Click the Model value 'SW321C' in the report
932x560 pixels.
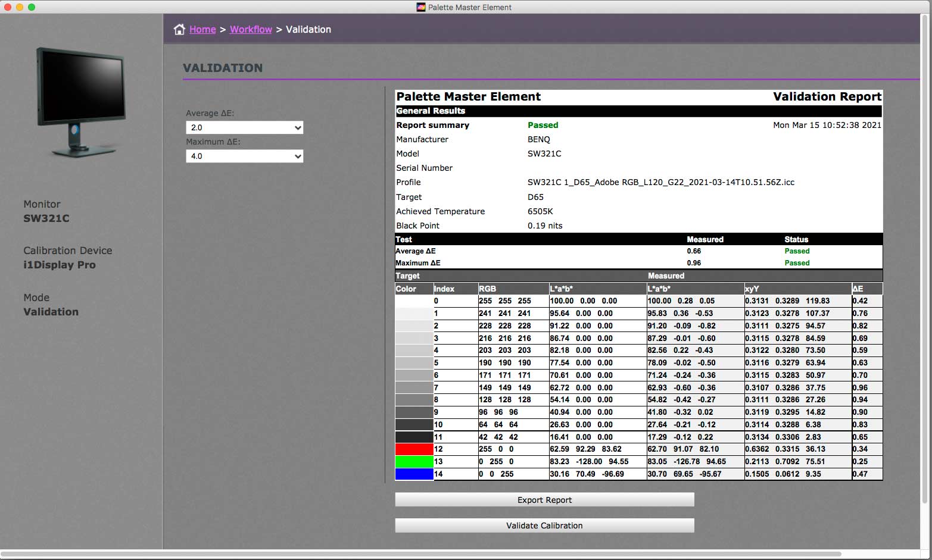pyautogui.click(x=544, y=154)
